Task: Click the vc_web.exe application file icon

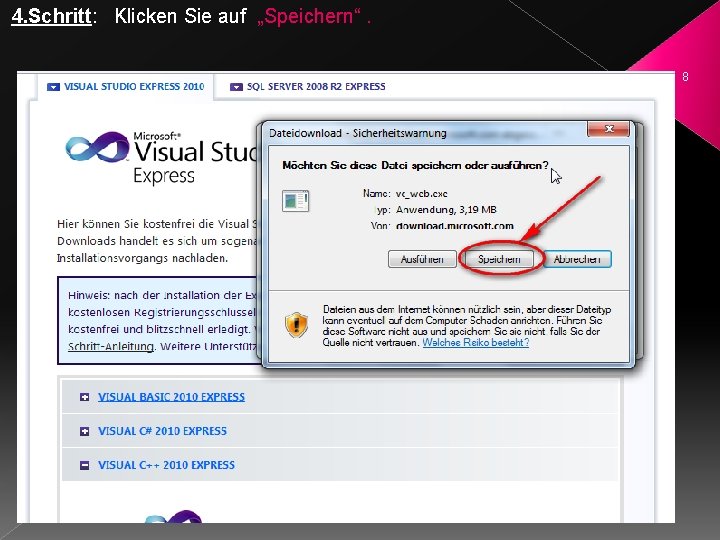Action: pyautogui.click(x=295, y=201)
